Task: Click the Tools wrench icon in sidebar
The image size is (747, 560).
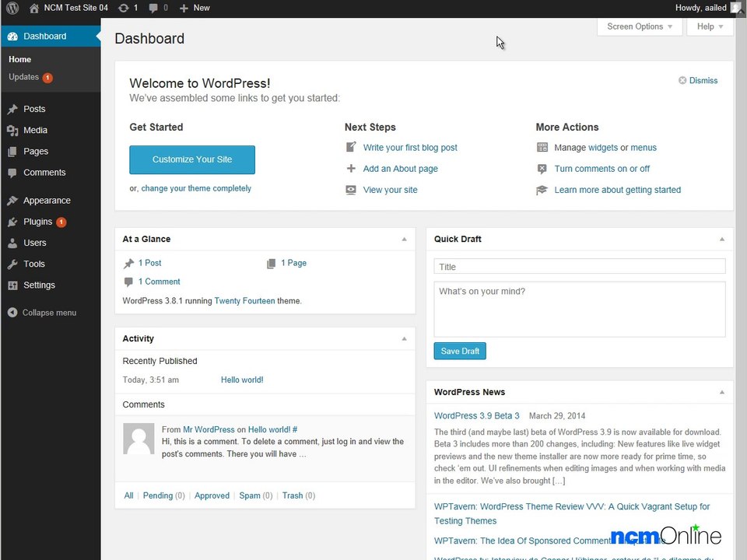Action: 12,264
